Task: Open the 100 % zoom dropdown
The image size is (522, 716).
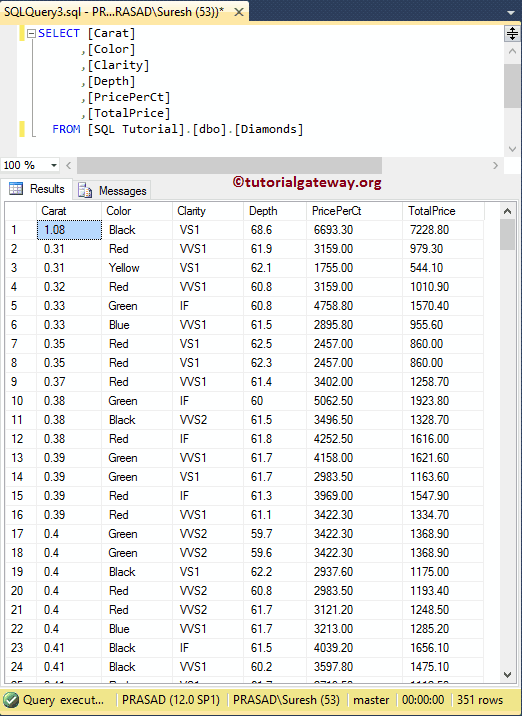Action: (x=53, y=165)
